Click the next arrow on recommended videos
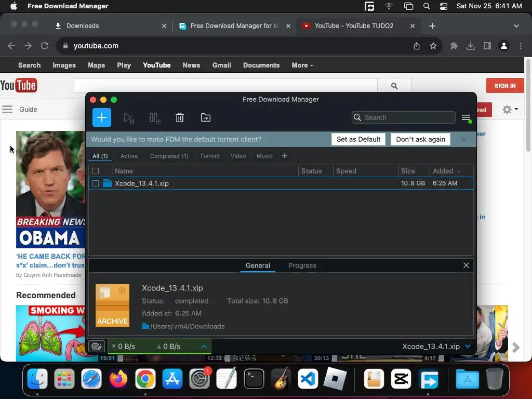Screen dimensions: 532x399 [516, 348]
